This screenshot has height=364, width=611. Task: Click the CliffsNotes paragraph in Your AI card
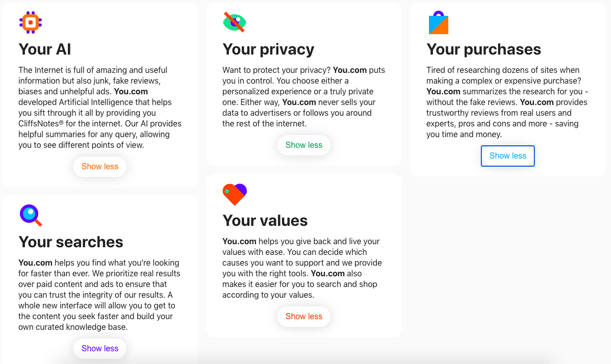tap(100, 108)
